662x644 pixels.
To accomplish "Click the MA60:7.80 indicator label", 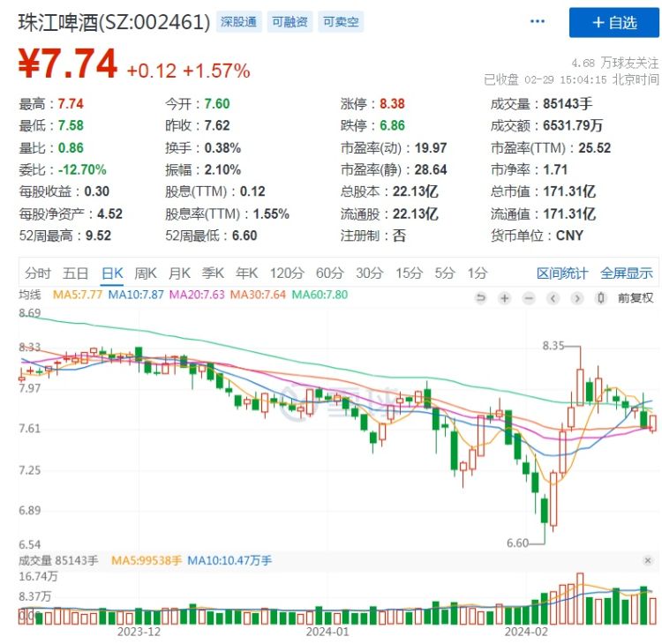I will pyautogui.click(x=320, y=295).
